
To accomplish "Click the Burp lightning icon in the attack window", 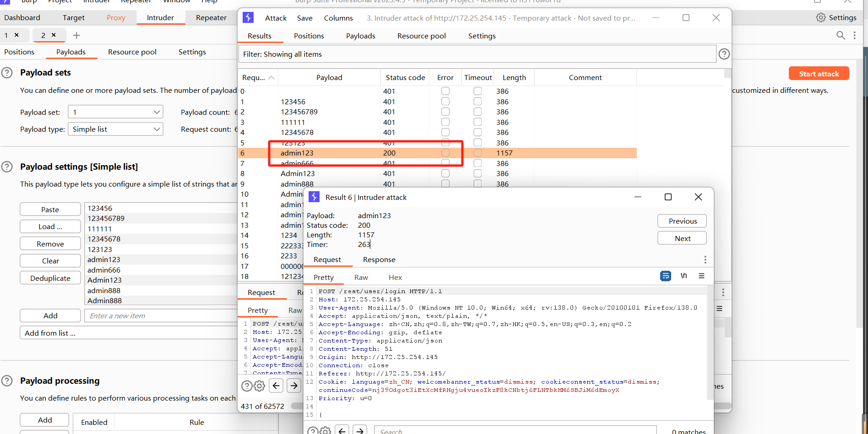I will coord(248,18).
